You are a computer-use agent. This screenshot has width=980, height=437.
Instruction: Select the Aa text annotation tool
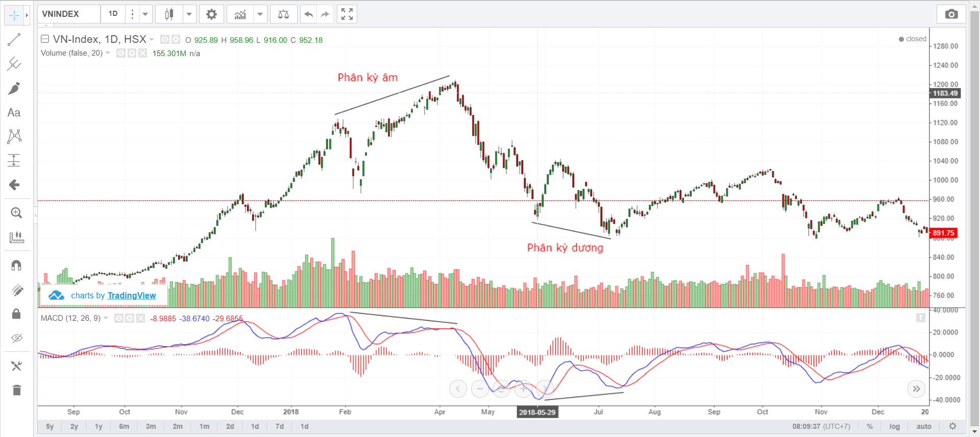[14, 113]
